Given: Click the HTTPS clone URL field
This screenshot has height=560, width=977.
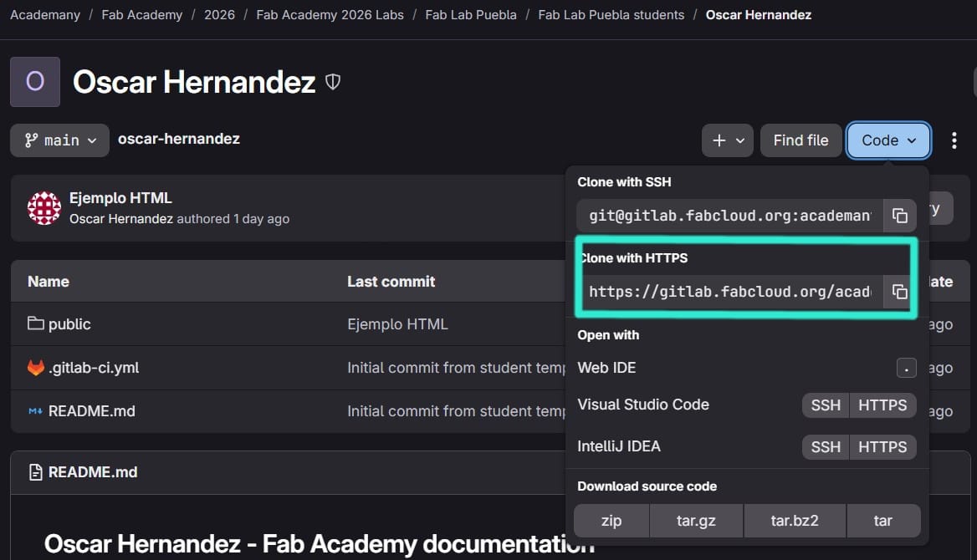Looking at the screenshot, I should point(729,292).
